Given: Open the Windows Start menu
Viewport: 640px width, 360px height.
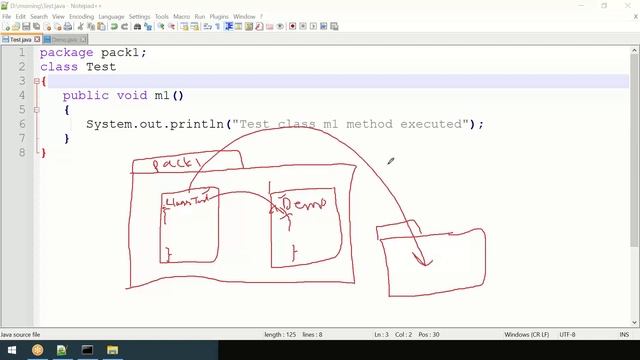Looking at the screenshot, I should pos(12,350).
